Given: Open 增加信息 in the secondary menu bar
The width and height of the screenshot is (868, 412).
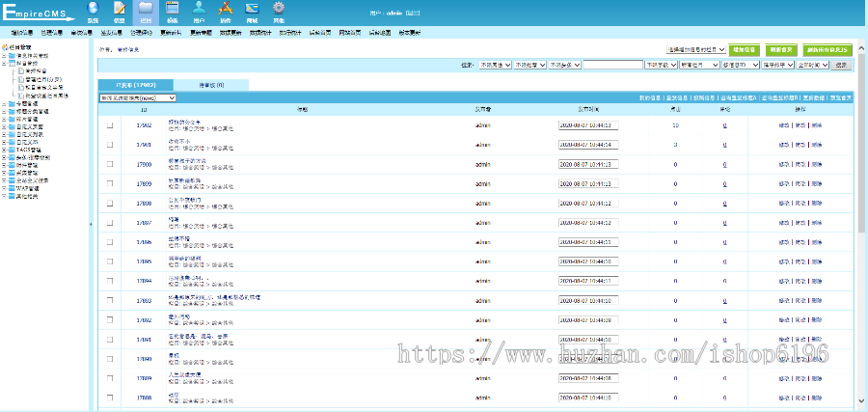Looking at the screenshot, I should pos(22,33).
